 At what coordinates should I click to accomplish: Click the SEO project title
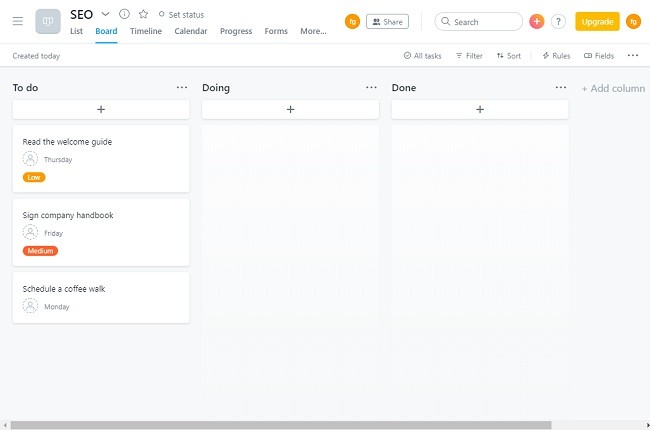82,15
